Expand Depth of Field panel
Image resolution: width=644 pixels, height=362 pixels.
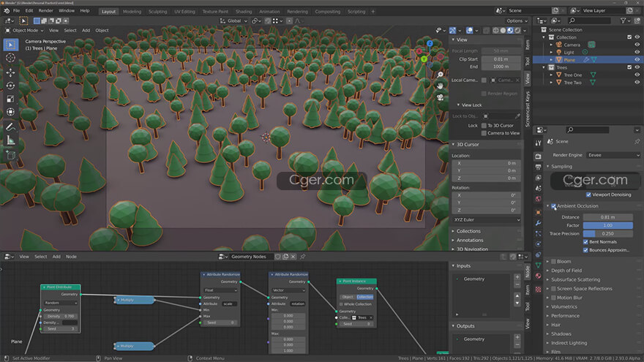coord(566,271)
